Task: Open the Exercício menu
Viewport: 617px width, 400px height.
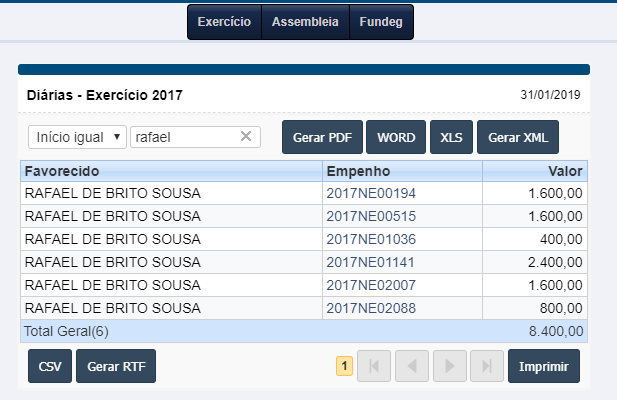Action: point(224,22)
